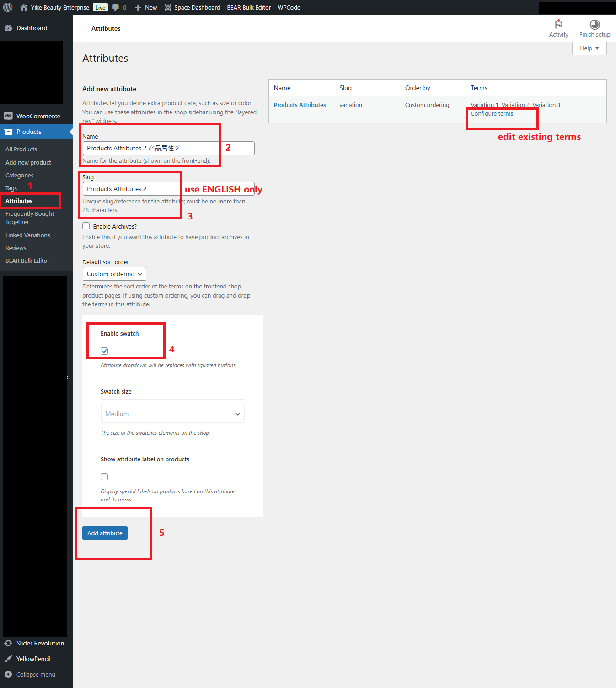Click the Terms column header
The height and width of the screenshot is (688, 616).
point(479,88)
